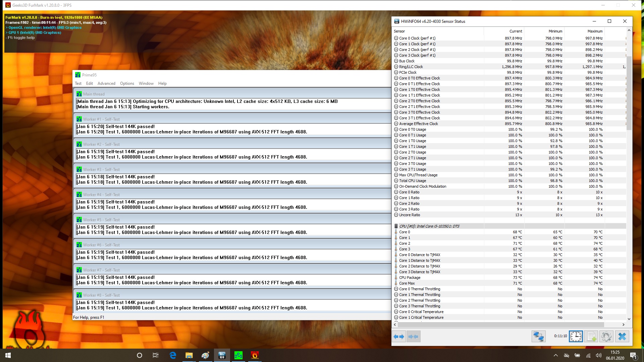
Task: Click the Main thread sub-window icon
Action: (x=79, y=94)
